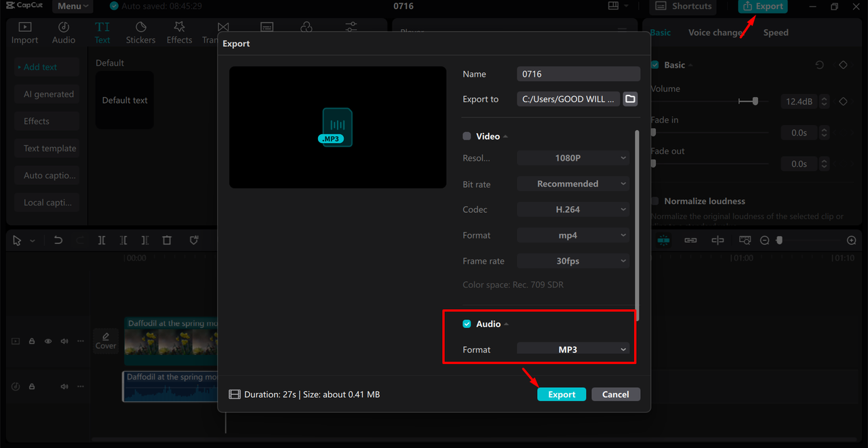The width and height of the screenshot is (868, 448).
Task: Open the Stickers tab
Action: (x=140, y=33)
